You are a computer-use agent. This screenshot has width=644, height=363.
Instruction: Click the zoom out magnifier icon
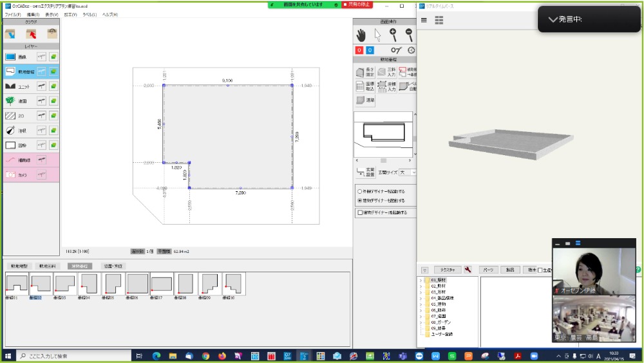tap(408, 34)
